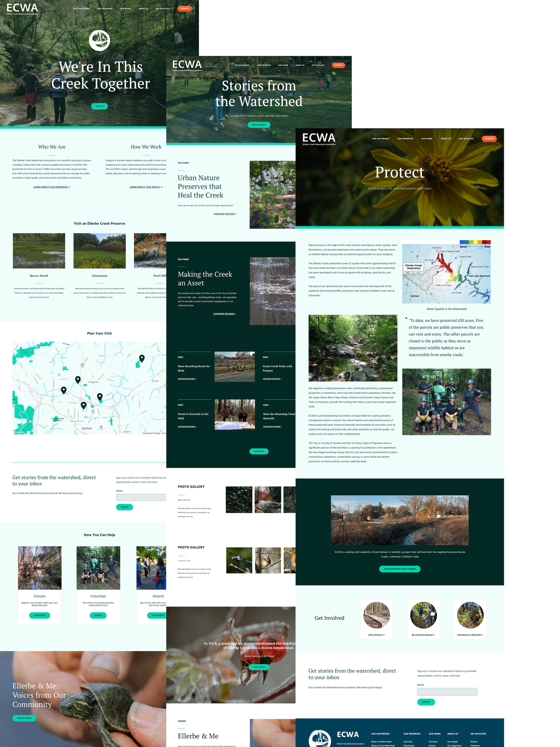Open History of the Watershed footer link
The height and width of the screenshot is (747, 560).
click(383, 745)
